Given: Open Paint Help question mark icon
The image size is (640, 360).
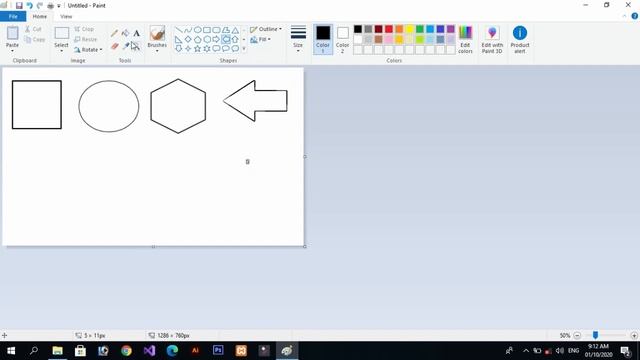Looking at the screenshot, I should pyautogui.click(x=635, y=16).
